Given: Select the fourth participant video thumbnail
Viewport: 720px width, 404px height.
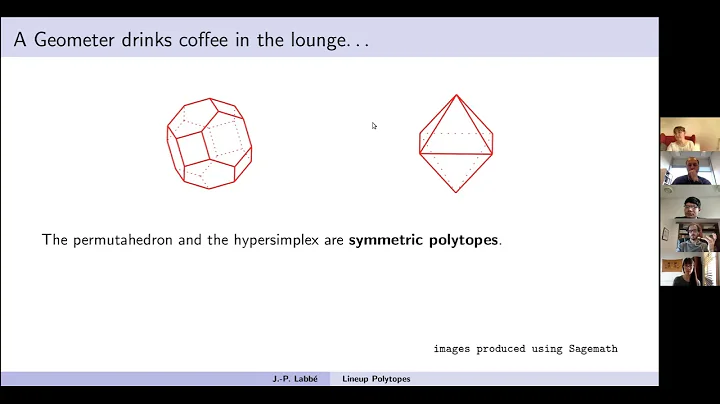Looking at the screenshot, I should click(x=690, y=235).
